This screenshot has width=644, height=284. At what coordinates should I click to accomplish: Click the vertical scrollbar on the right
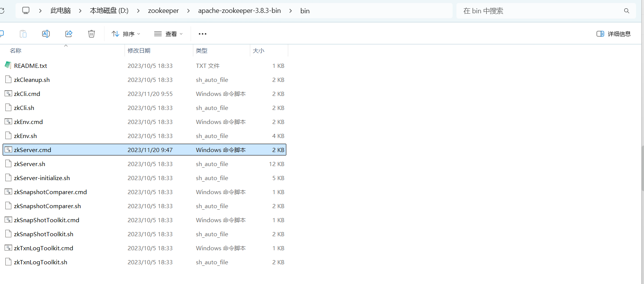(x=642, y=168)
